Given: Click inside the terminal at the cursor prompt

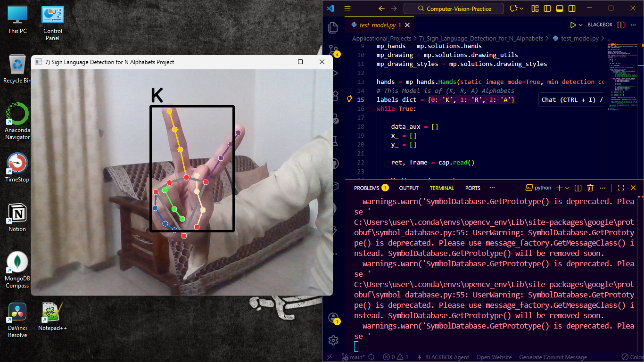Looking at the screenshot, I should [x=356, y=346].
